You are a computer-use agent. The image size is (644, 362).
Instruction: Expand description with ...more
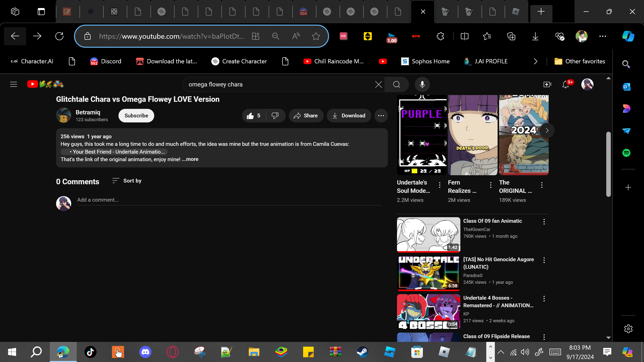pos(190,159)
